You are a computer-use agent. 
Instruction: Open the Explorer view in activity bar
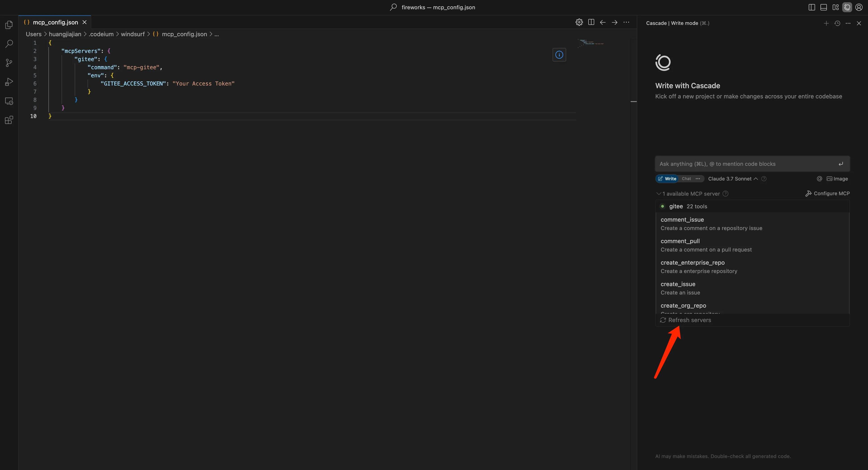pos(9,25)
